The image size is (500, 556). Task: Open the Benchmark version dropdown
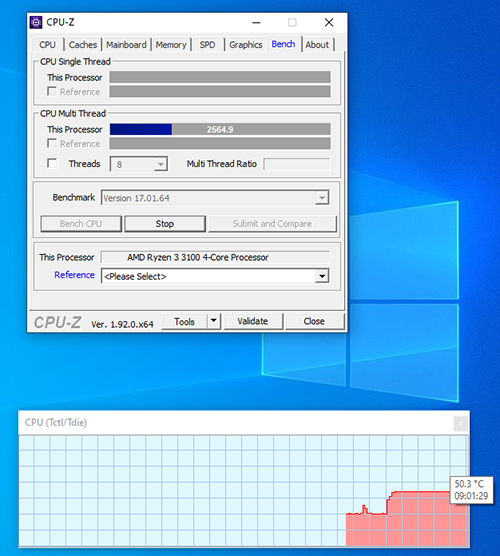pos(322,198)
